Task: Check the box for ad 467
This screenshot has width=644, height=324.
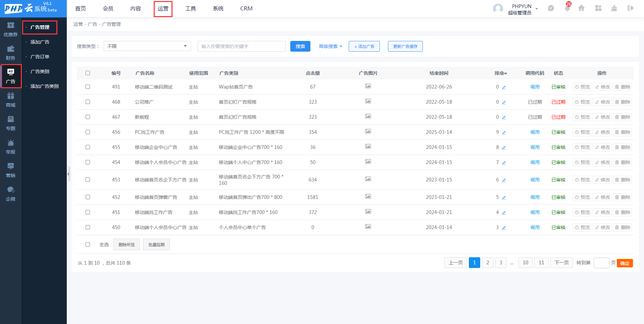Action: tap(88, 117)
